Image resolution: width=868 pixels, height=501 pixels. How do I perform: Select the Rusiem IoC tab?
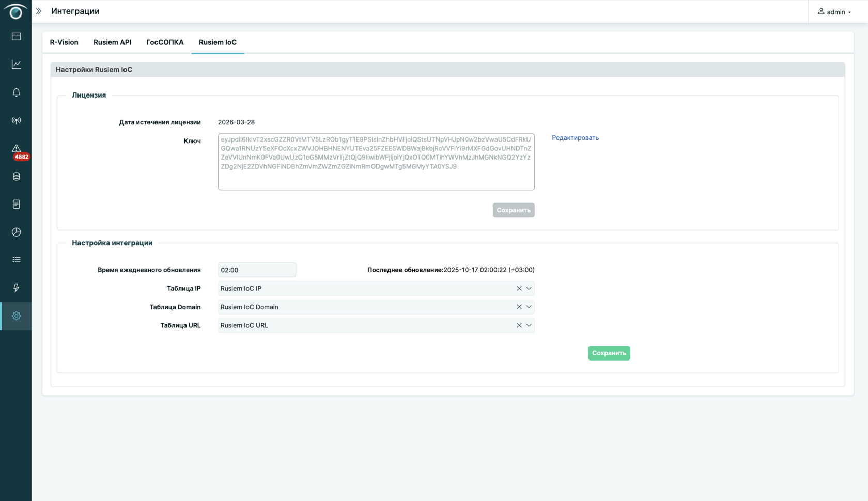click(x=218, y=42)
